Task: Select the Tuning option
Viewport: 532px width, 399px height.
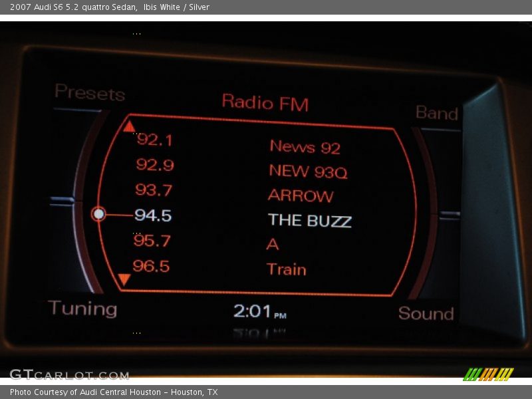Action: 82,309
